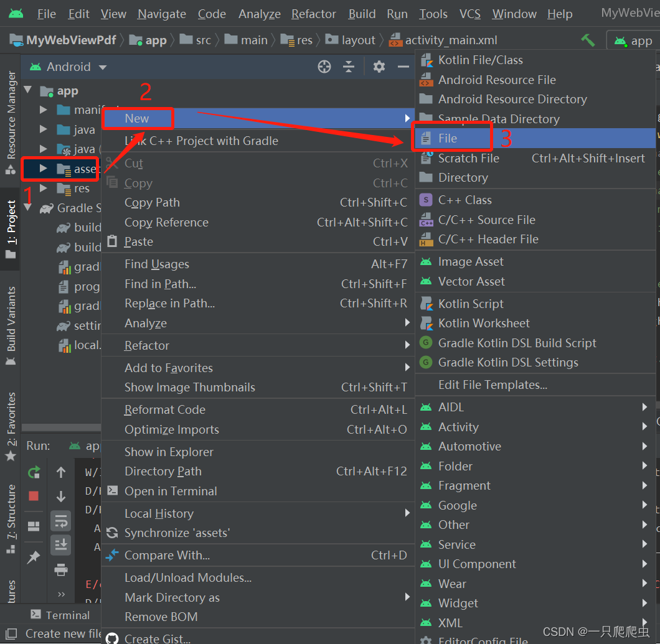This screenshot has width=660, height=644.
Task: Open the Navigate menu
Action: pyautogui.click(x=162, y=14)
